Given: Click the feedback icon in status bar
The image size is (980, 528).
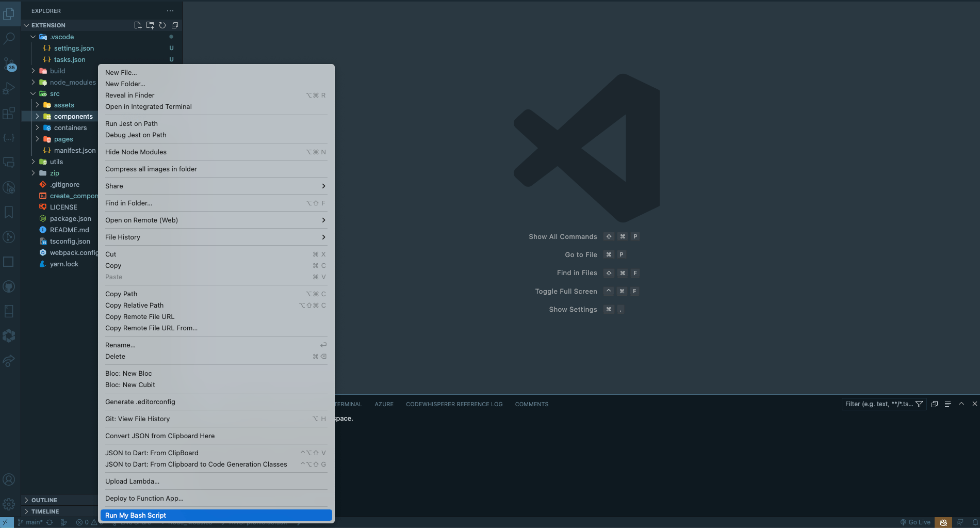Looking at the screenshot, I should point(960,522).
